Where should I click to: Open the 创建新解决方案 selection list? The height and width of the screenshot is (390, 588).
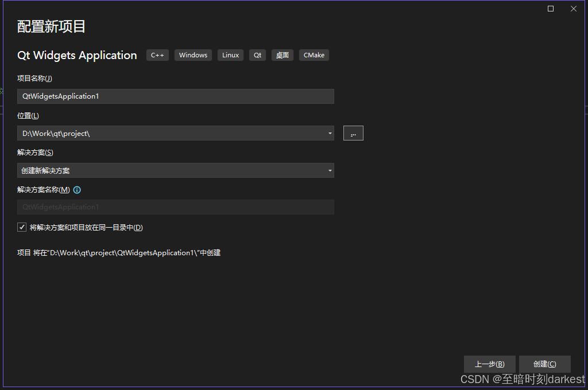point(175,170)
